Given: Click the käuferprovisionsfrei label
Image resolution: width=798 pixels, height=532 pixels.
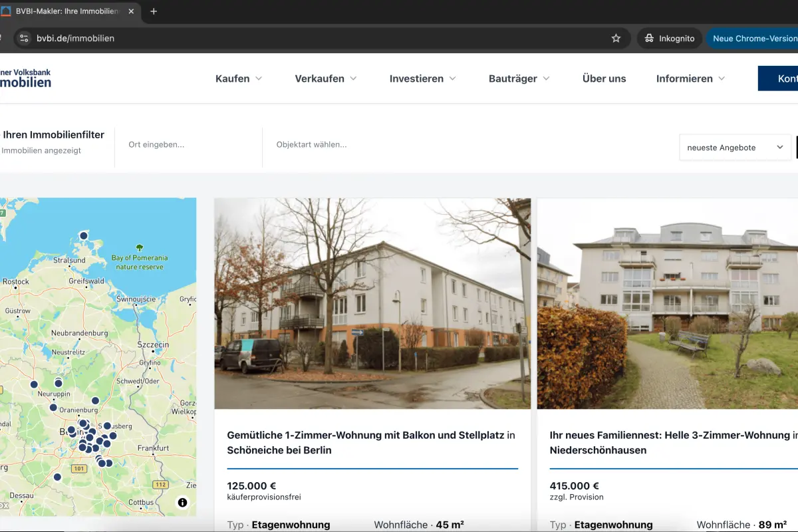Looking at the screenshot, I should click(264, 497).
